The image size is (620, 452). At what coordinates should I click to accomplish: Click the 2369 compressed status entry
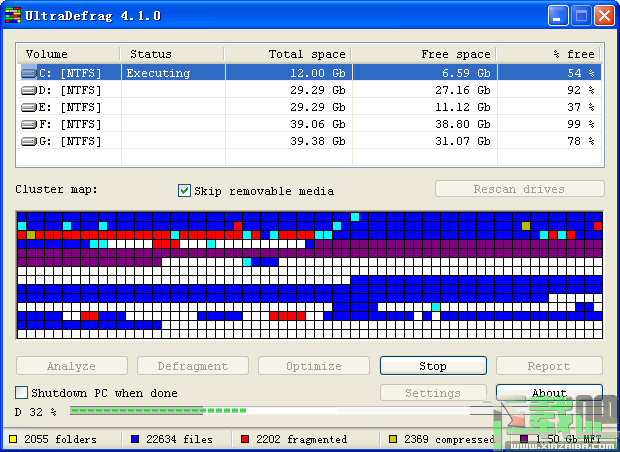pos(442,439)
